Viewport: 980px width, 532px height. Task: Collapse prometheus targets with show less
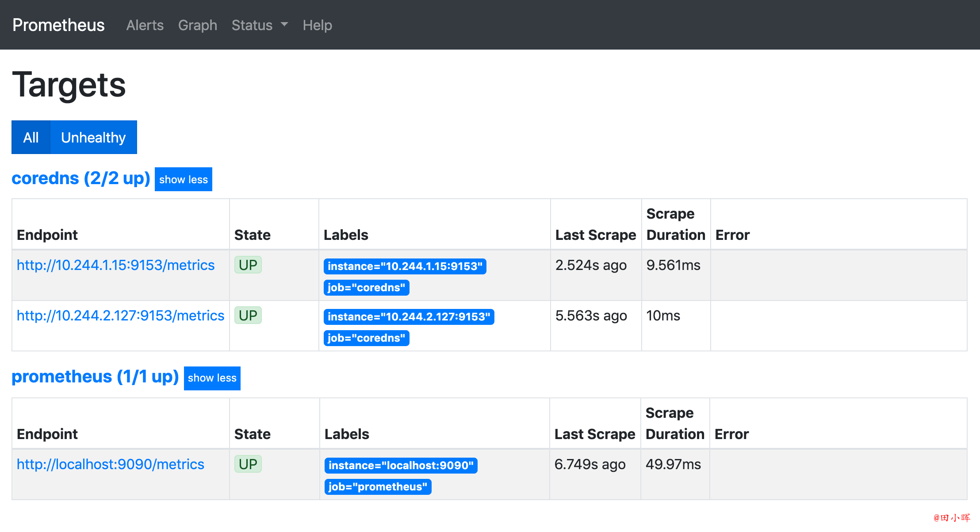pos(212,378)
